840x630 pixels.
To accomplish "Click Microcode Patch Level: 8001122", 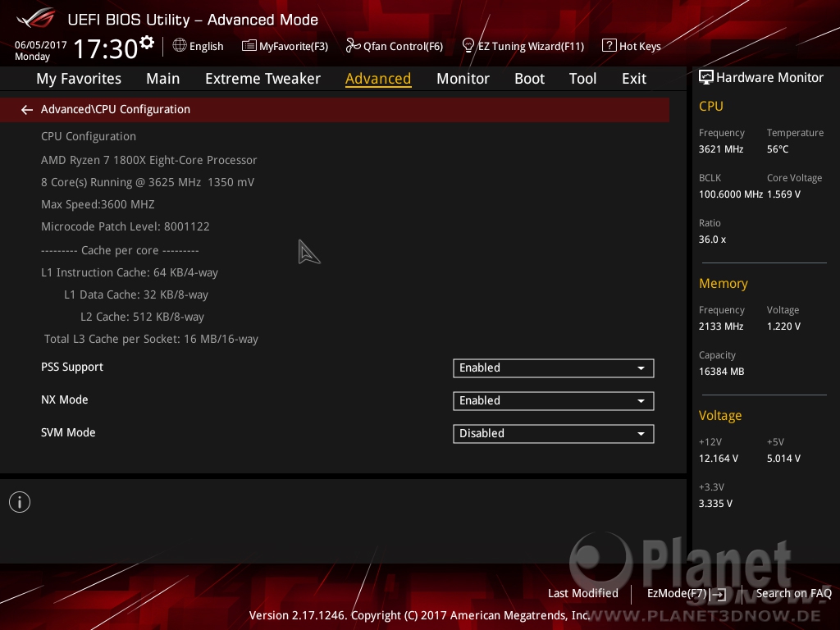I will [126, 226].
